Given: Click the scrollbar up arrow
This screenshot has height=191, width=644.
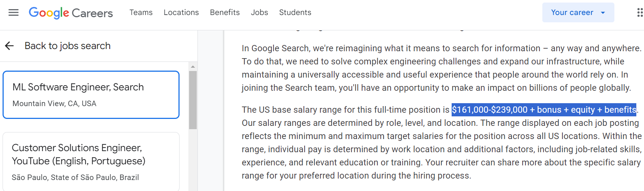Looking at the screenshot, I should pos(193,67).
